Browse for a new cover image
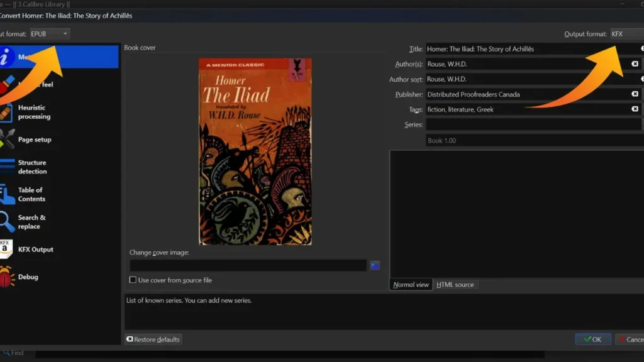Viewport: 644px width, 362px height. click(x=375, y=266)
